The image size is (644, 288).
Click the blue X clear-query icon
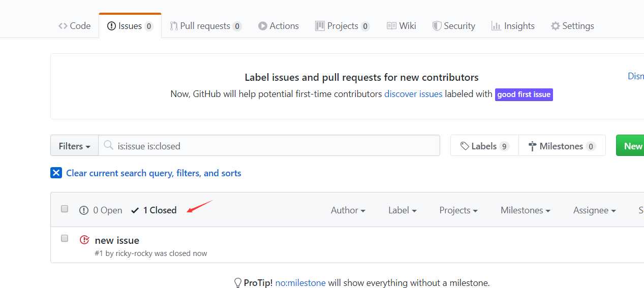coord(56,173)
